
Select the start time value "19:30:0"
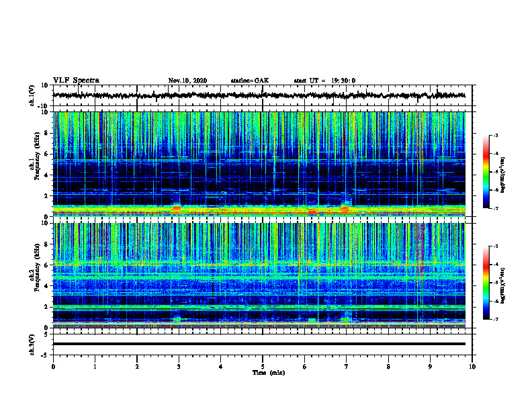[343, 81]
